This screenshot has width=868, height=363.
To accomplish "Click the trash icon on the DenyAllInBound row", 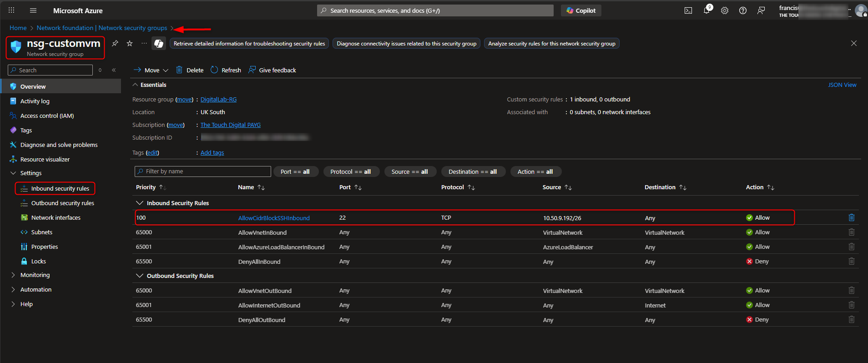I will tap(852, 261).
